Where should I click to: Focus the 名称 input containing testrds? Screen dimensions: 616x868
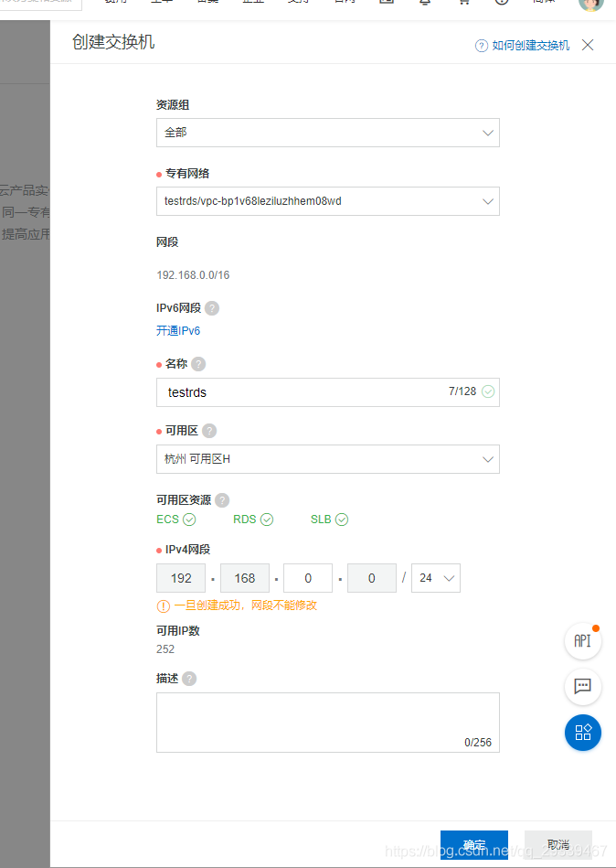[x=328, y=392]
